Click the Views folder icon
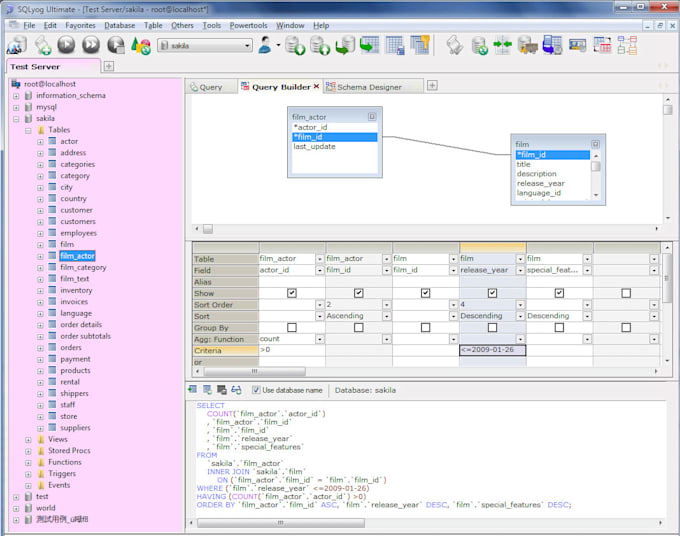This screenshot has height=536, width=680. coord(41,439)
